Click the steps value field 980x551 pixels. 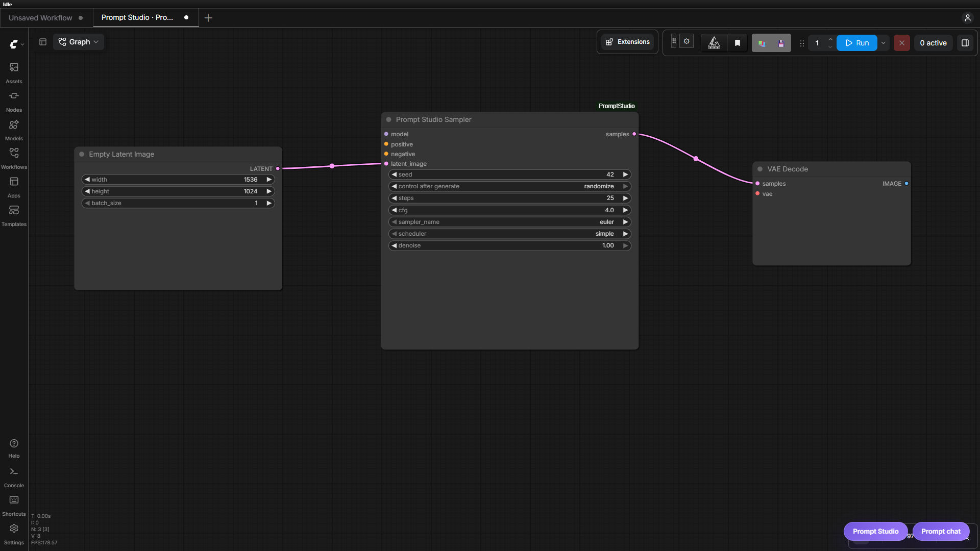(509, 198)
